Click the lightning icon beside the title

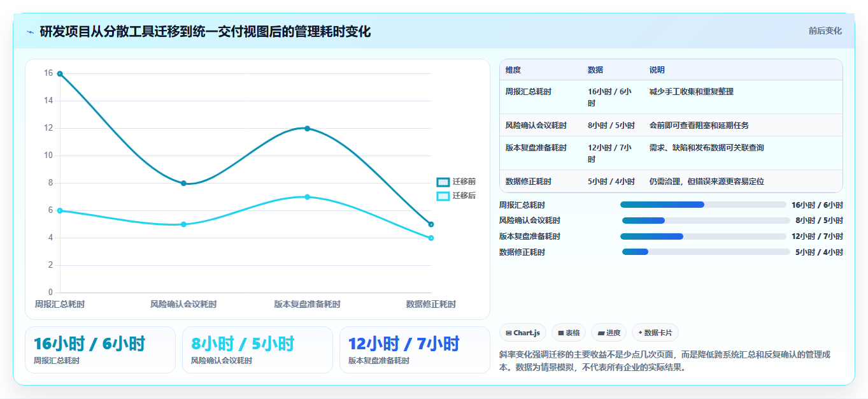point(30,32)
